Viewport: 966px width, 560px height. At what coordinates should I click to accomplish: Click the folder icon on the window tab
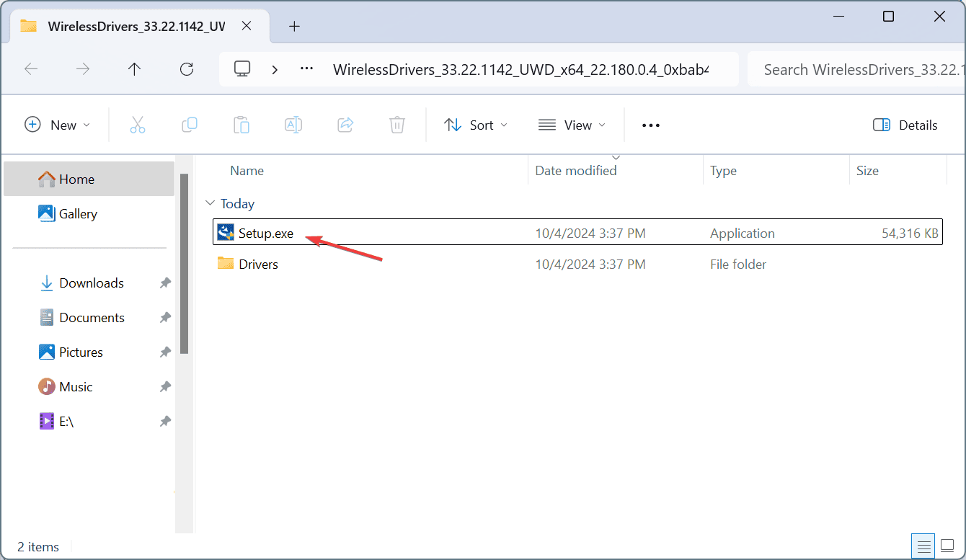(28, 26)
